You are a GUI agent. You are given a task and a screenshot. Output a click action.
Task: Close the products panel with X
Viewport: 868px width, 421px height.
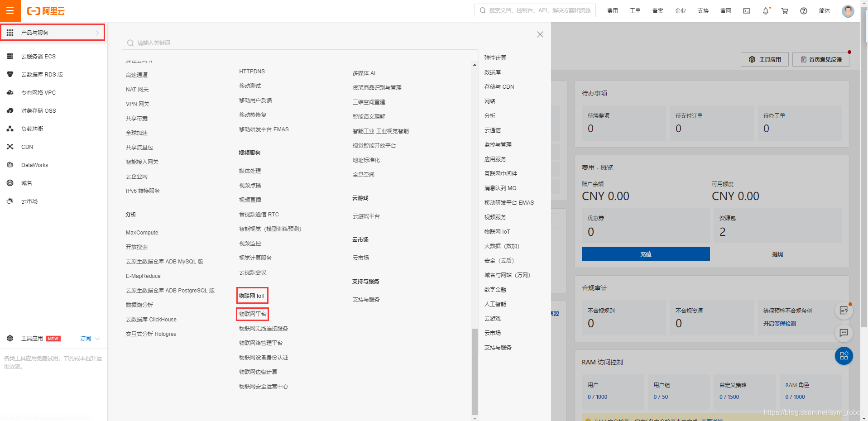(x=540, y=34)
